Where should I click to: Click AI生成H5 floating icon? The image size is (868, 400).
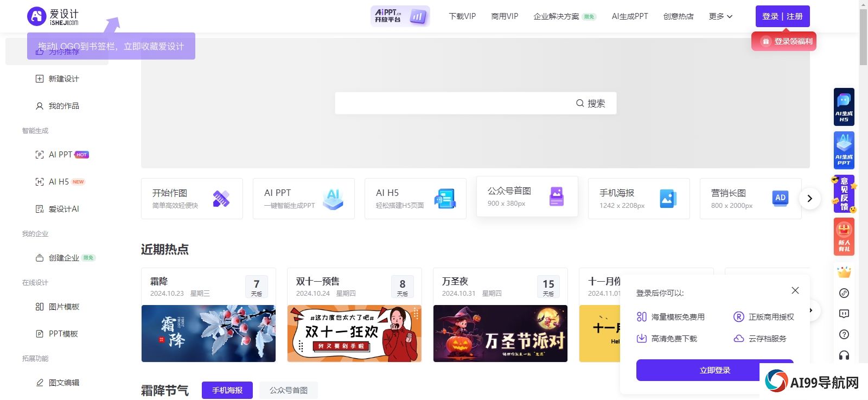click(x=844, y=107)
